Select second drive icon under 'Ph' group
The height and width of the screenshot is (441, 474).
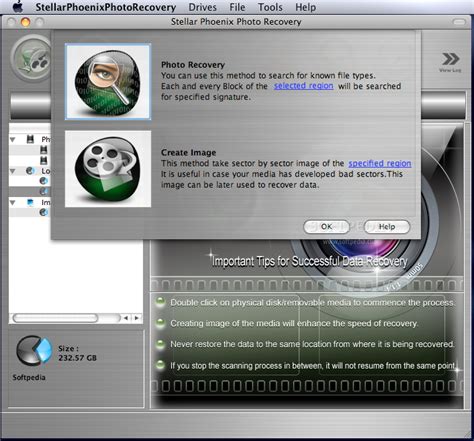(x=44, y=160)
